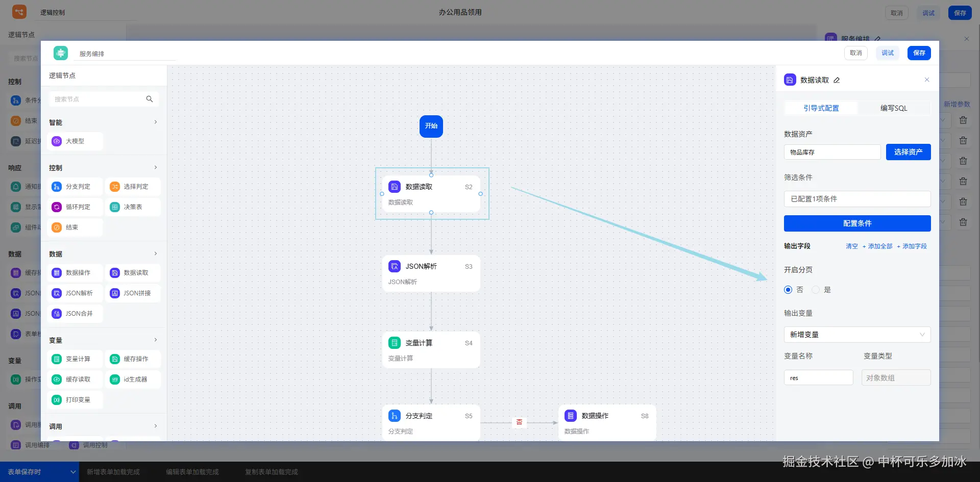
Task: Choose the 数据操作 node in the palette
Action: click(x=75, y=273)
